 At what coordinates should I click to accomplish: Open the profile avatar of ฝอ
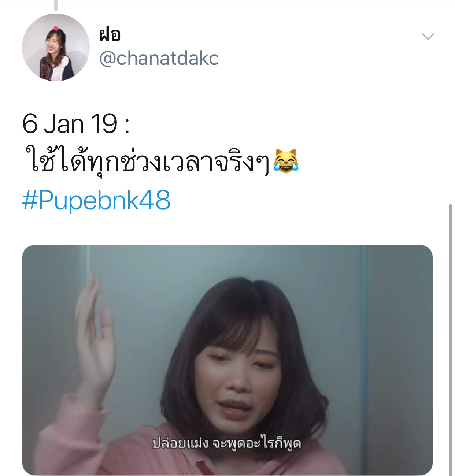tap(56, 47)
